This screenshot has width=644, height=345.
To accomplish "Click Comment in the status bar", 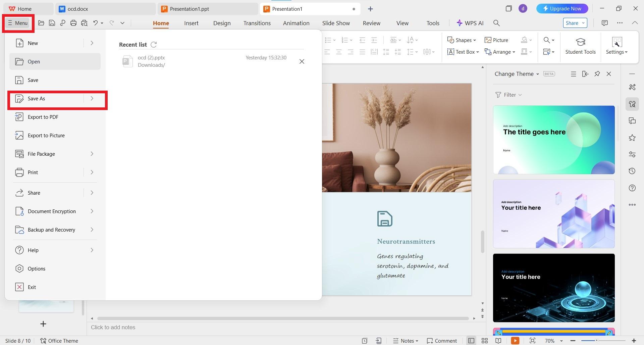I will point(442,341).
